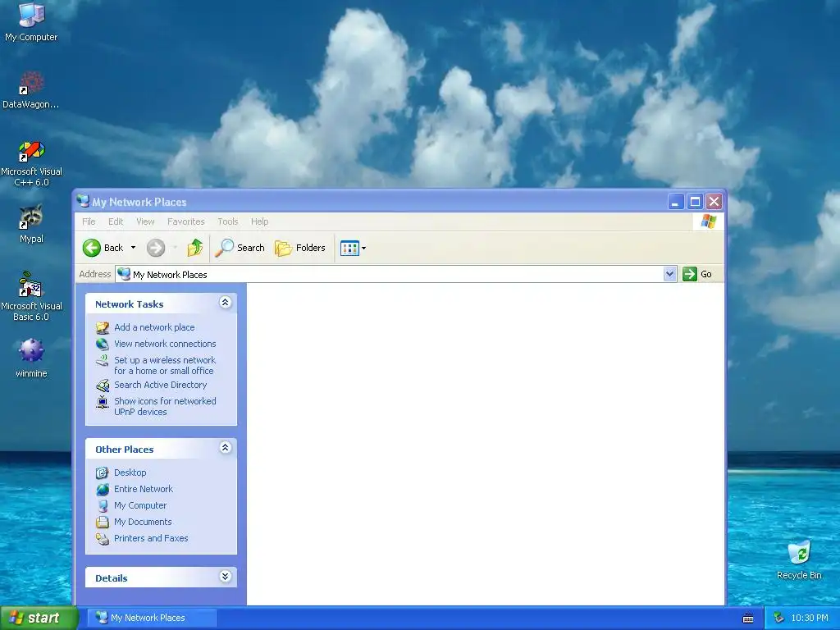Click the wireless network setup icon
Viewport: 840px width, 630px height.
tap(103, 361)
